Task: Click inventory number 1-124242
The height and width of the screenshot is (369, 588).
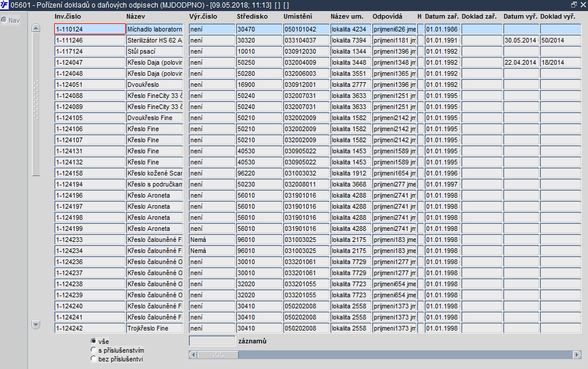Action: tap(90, 328)
